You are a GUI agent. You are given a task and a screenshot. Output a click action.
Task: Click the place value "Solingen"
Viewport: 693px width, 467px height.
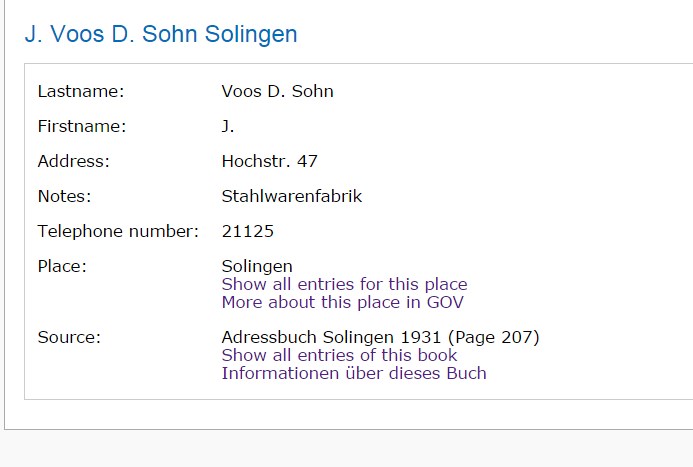256,266
